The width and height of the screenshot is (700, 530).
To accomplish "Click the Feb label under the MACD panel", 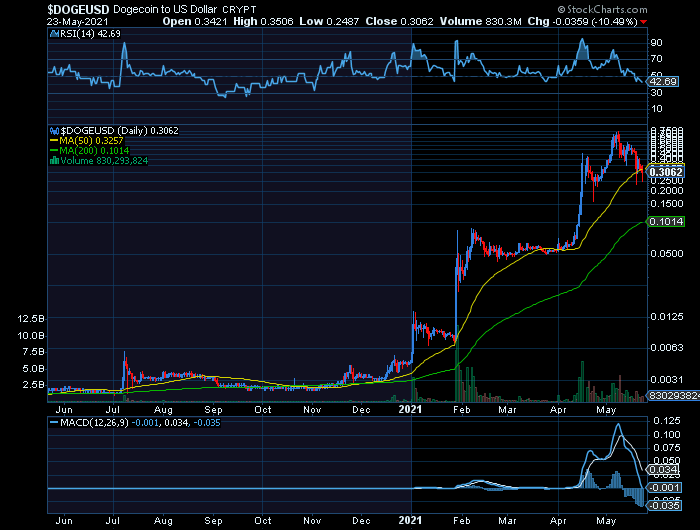I will (x=462, y=521).
